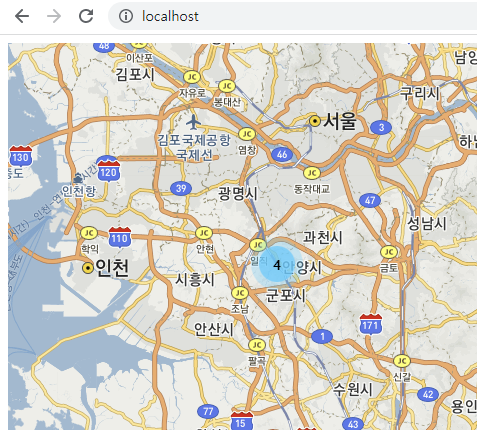Viewport: 477px width, 430px height.
Task: Click the expressway 171 shield
Action: (x=371, y=324)
